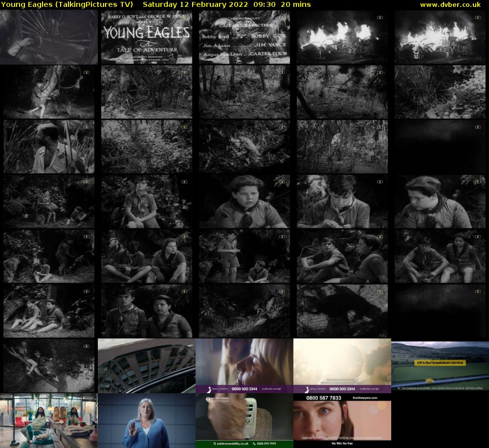The height and width of the screenshot is (448, 489).
Task: Click the 'Bobby Ford' character name
Action: (x=216, y=37)
